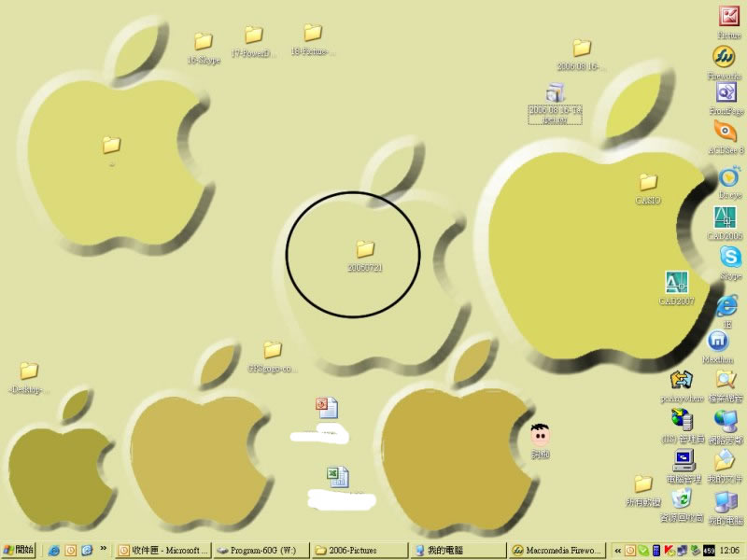This screenshot has width=747, height=560.
Task: Launch Internet Explorer from Quick Launch
Action: (x=54, y=551)
